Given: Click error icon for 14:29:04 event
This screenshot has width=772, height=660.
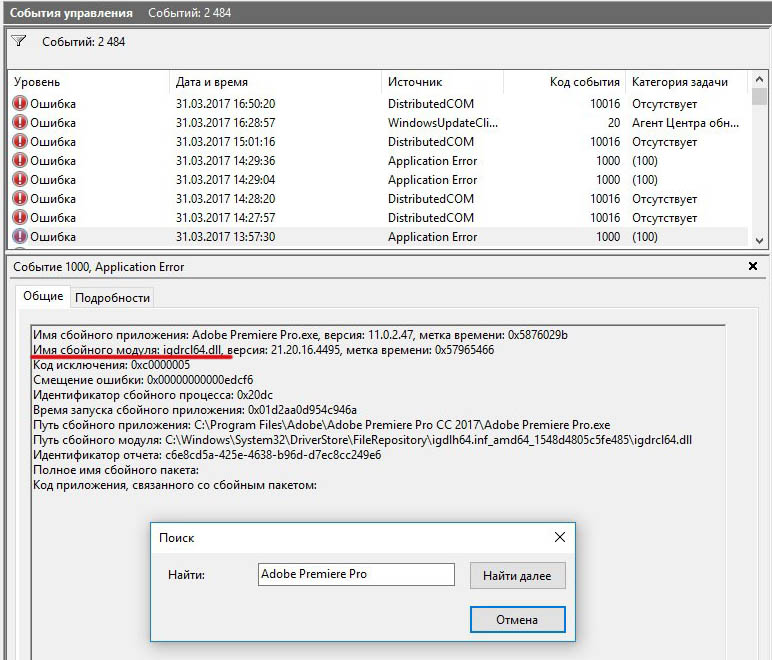Looking at the screenshot, I should (x=20, y=179).
